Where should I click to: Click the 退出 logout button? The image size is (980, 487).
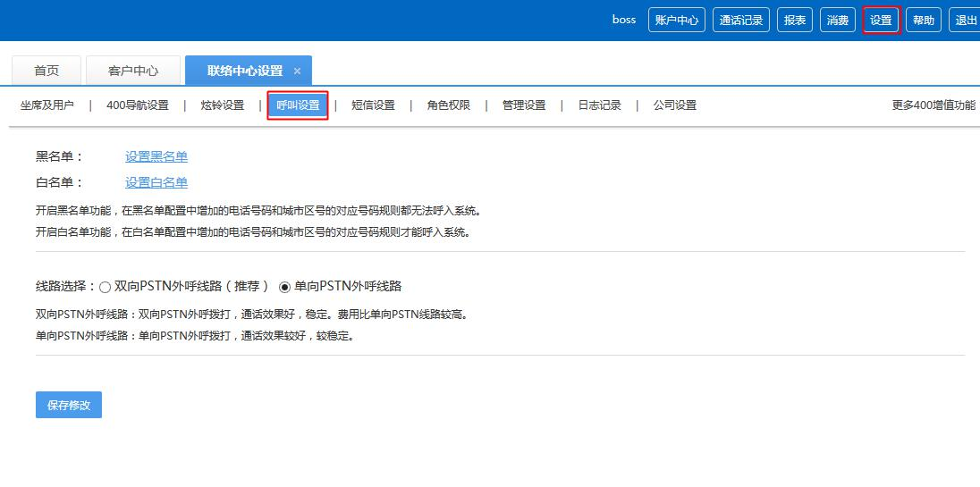click(966, 21)
